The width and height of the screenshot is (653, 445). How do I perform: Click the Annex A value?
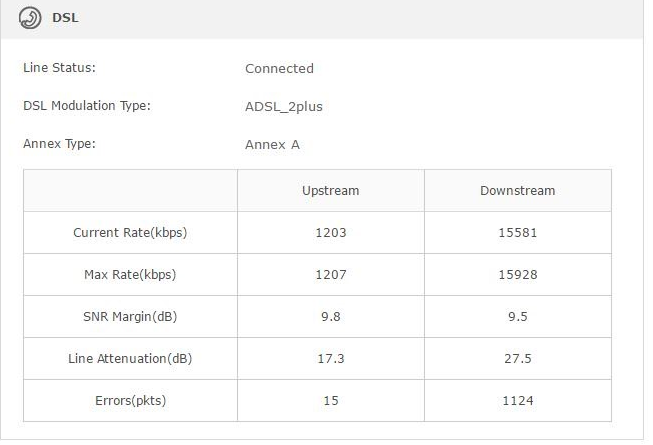click(272, 145)
